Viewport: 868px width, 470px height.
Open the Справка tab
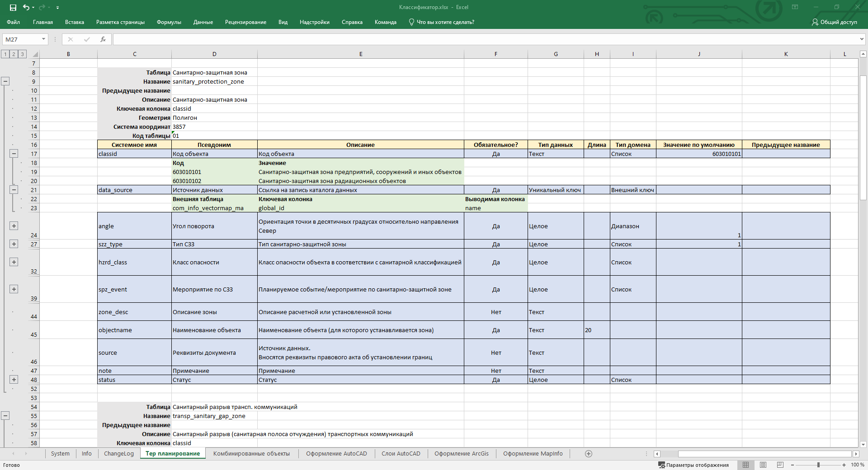pos(352,22)
